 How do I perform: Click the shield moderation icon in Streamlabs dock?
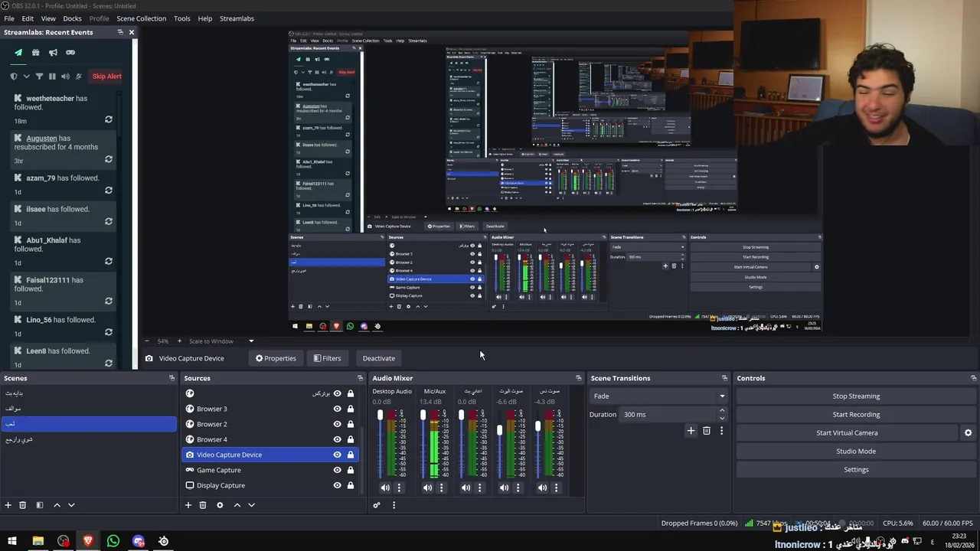tap(14, 77)
